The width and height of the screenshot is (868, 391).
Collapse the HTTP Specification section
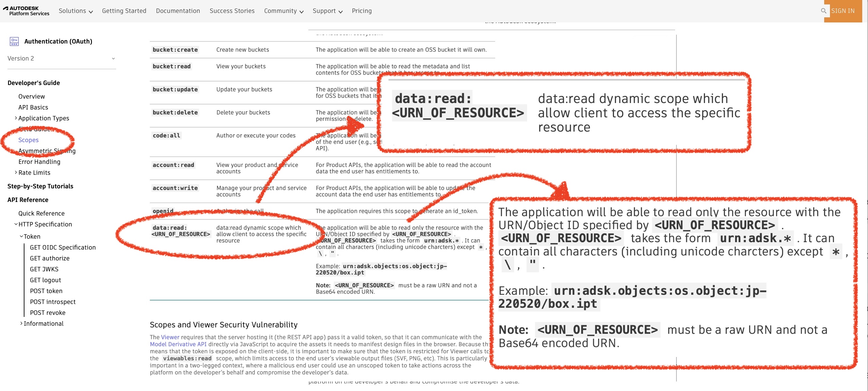pyautogui.click(x=16, y=224)
